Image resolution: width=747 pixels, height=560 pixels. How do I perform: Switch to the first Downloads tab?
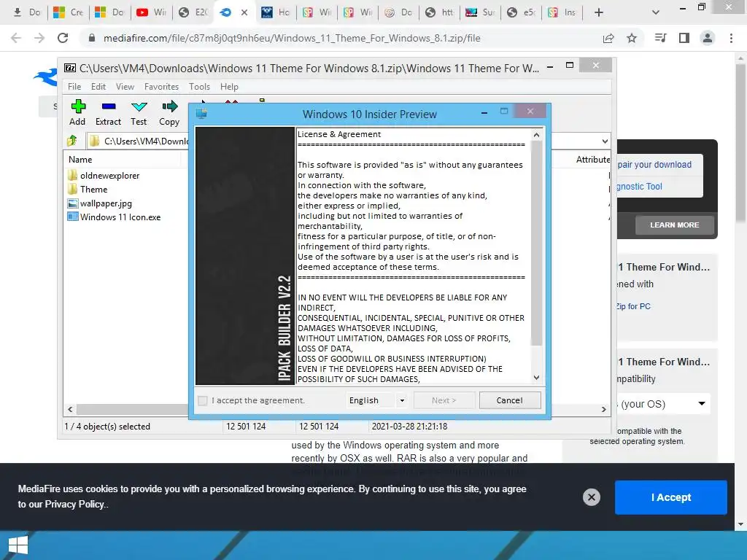27,12
